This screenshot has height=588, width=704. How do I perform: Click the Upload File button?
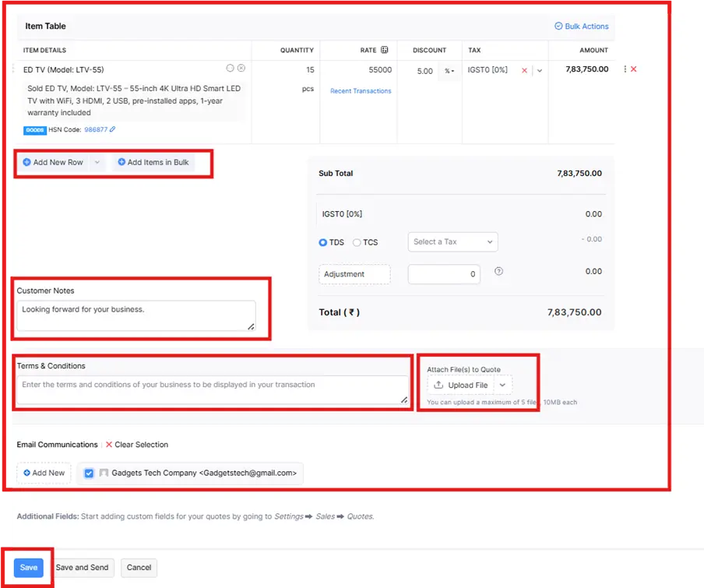tap(461, 385)
